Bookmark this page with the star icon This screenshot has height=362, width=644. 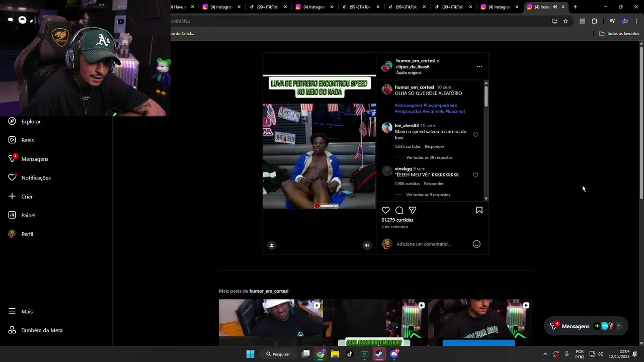(x=566, y=21)
